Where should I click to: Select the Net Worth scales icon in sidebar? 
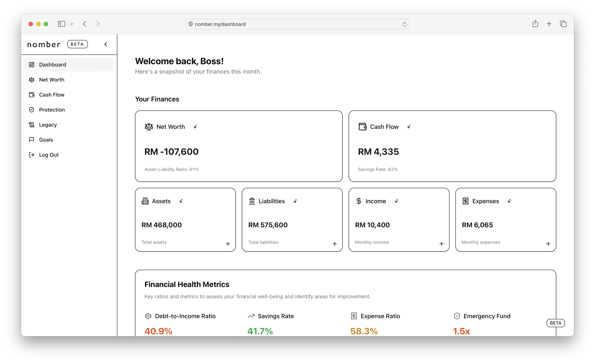point(32,80)
